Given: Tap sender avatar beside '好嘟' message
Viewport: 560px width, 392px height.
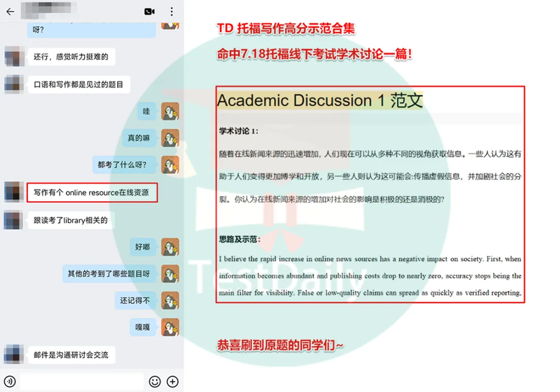Looking at the screenshot, I should click(170, 247).
